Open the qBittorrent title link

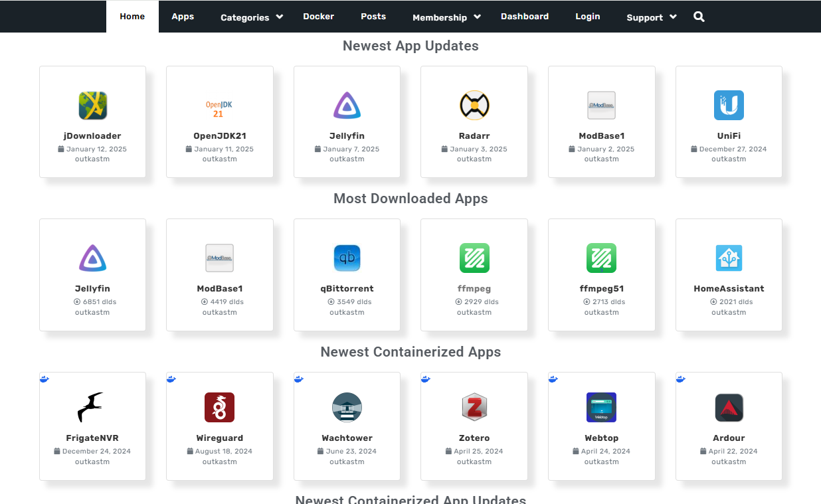(x=347, y=289)
